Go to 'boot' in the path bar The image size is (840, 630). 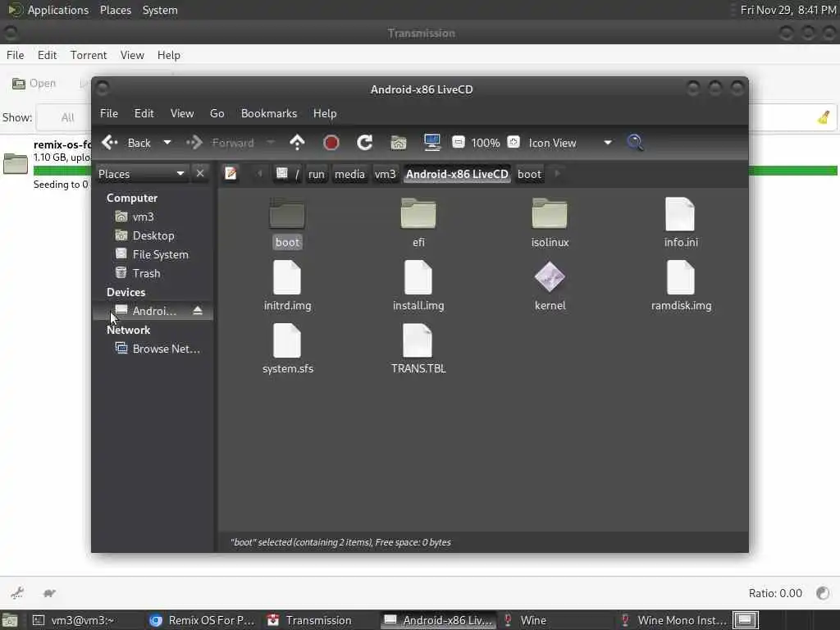tap(529, 174)
